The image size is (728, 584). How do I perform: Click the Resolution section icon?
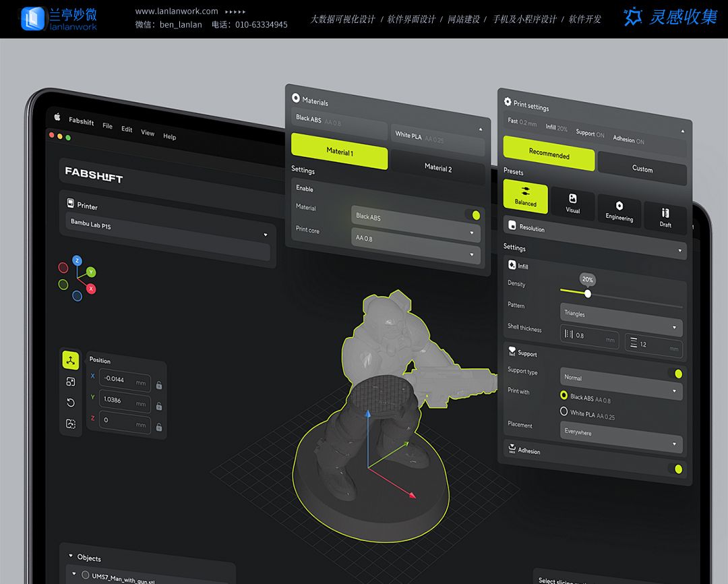tap(512, 225)
